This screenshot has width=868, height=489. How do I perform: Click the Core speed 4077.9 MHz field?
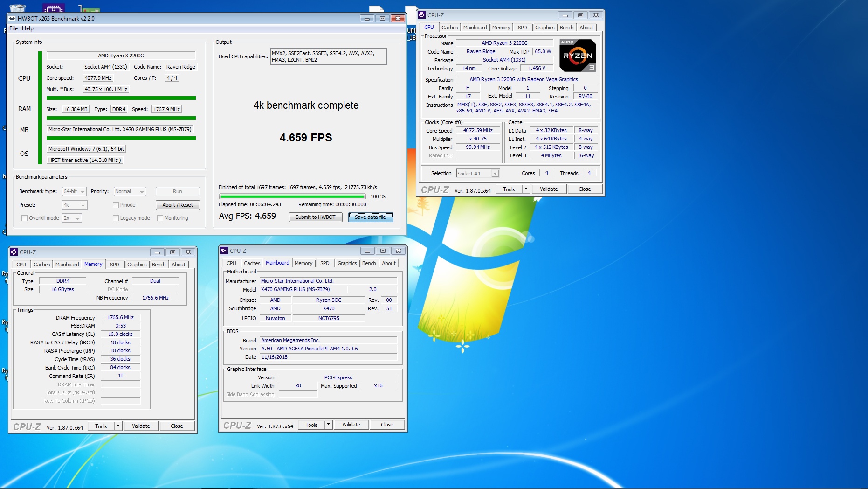coord(98,78)
